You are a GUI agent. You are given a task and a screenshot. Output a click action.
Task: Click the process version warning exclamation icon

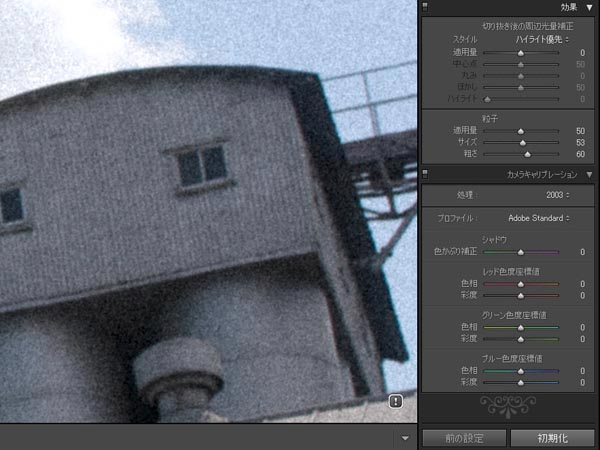tap(396, 401)
